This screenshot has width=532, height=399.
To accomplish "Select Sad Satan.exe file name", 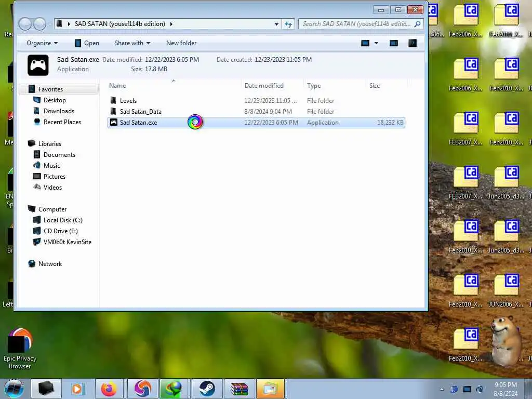I will pos(138,123).
